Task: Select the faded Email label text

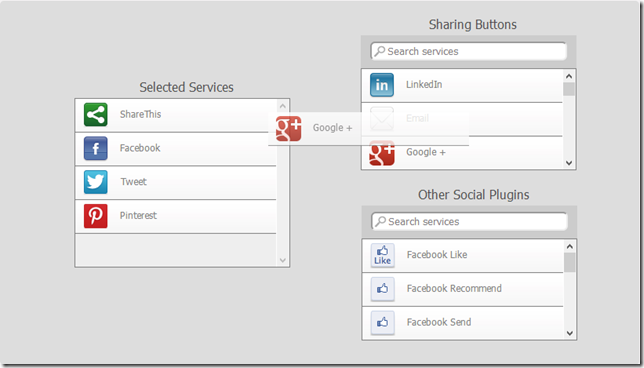Action: click(x=417, y=118)
